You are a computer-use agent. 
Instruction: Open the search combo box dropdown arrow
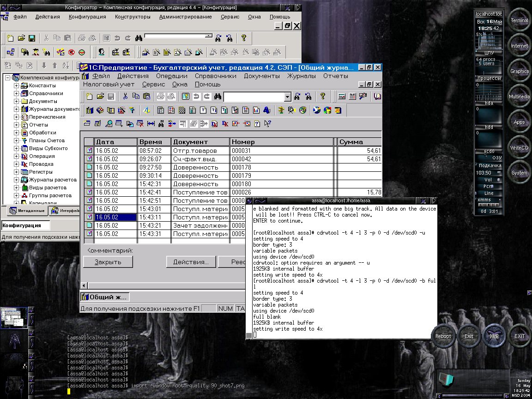coord(288,97)
